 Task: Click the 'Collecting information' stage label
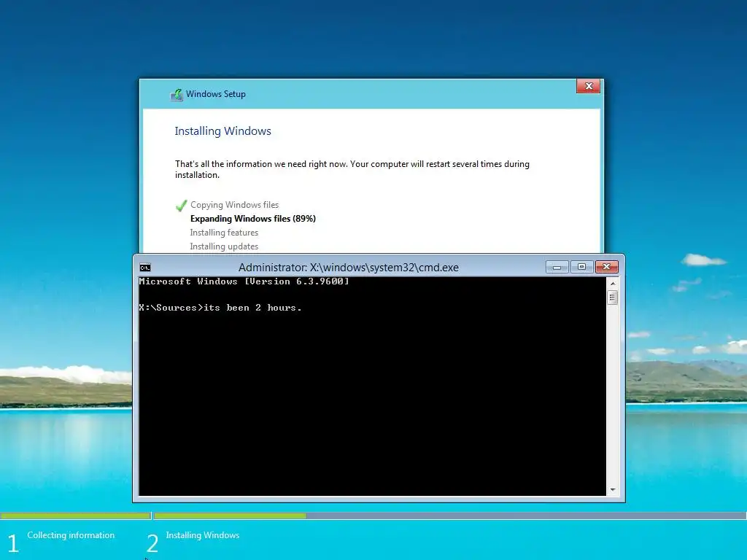71,535
